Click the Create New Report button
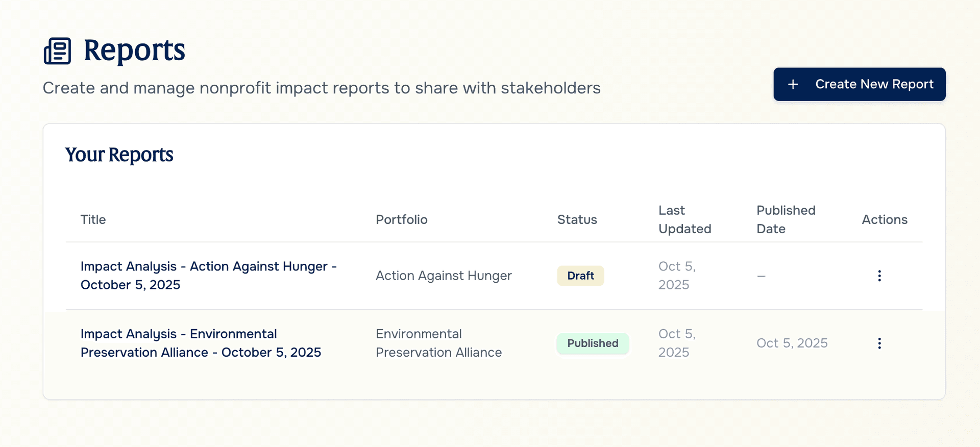This screenshot has height=447, width=980. [859, 84]
